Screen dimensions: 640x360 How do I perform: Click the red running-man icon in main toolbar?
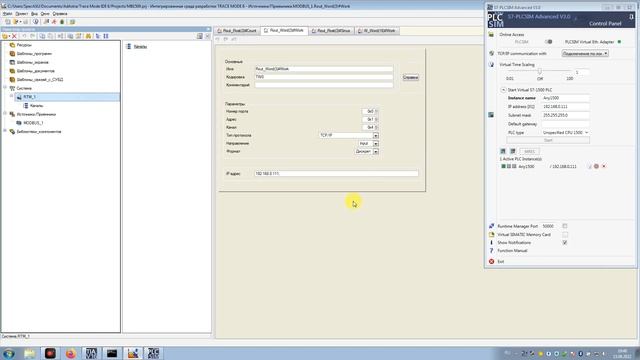coord(54,22)
